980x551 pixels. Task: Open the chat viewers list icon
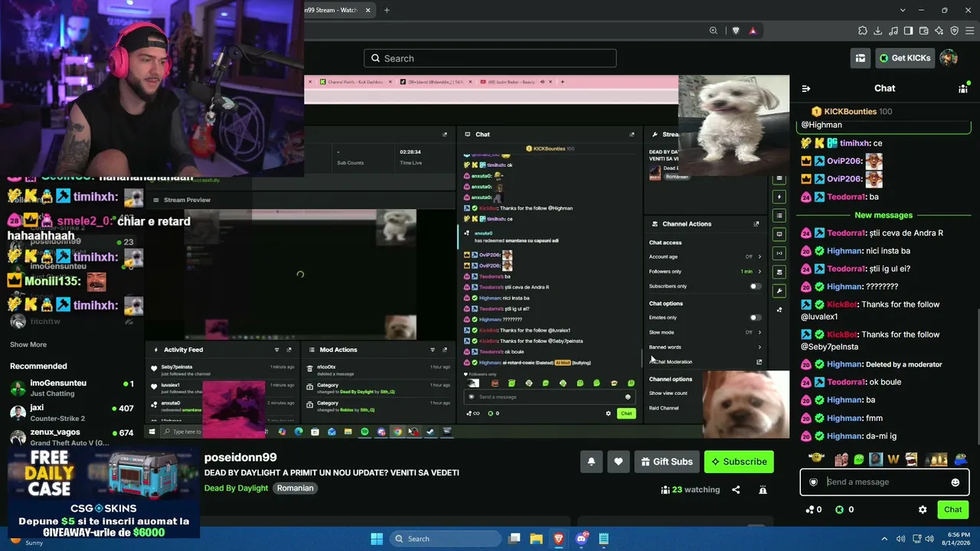click(963, 89)
